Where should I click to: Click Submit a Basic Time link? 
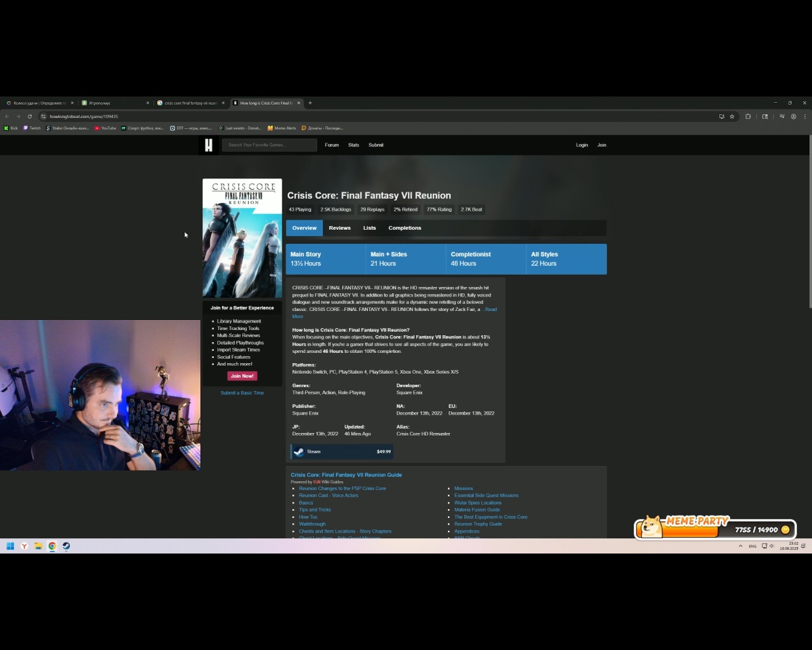[x=242, y=393]
